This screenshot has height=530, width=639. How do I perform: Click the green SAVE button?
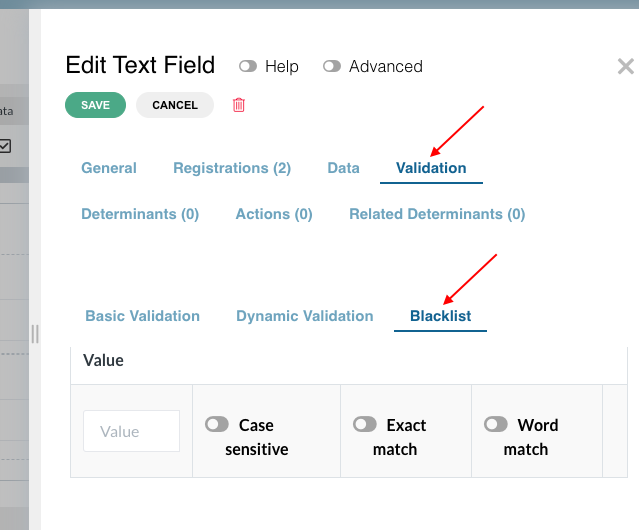click(x=95, y=105)
